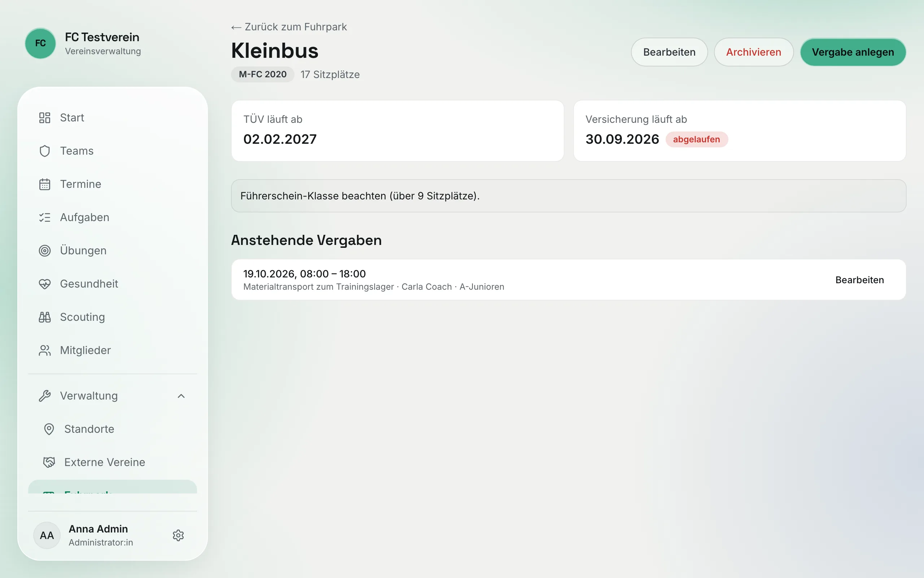This screenshot has height=578, width=924.
Task: Edit the 19.10.2026 Vergabe via Bearbeiten
Action: coord(859,280)
